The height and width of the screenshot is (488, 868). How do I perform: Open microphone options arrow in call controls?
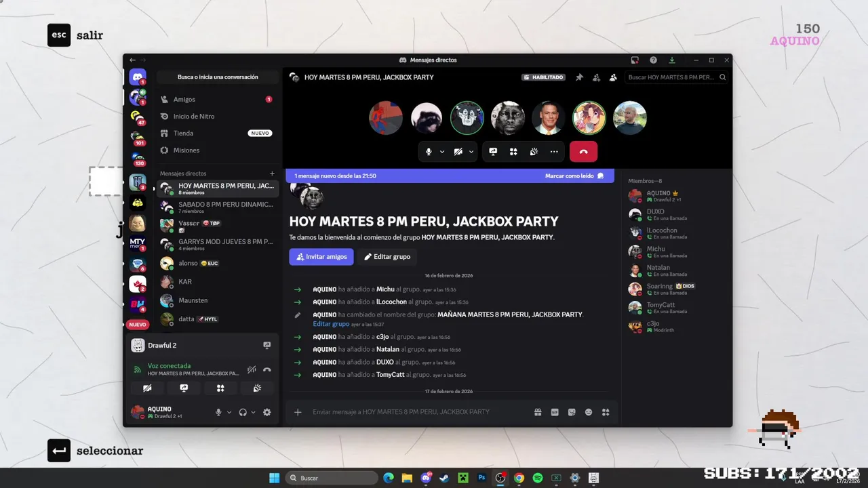click(x=442, y=152)
